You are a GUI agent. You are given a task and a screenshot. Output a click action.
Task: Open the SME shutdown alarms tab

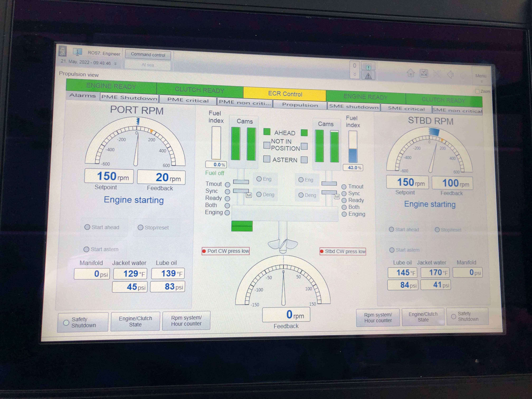pos(353,107)
